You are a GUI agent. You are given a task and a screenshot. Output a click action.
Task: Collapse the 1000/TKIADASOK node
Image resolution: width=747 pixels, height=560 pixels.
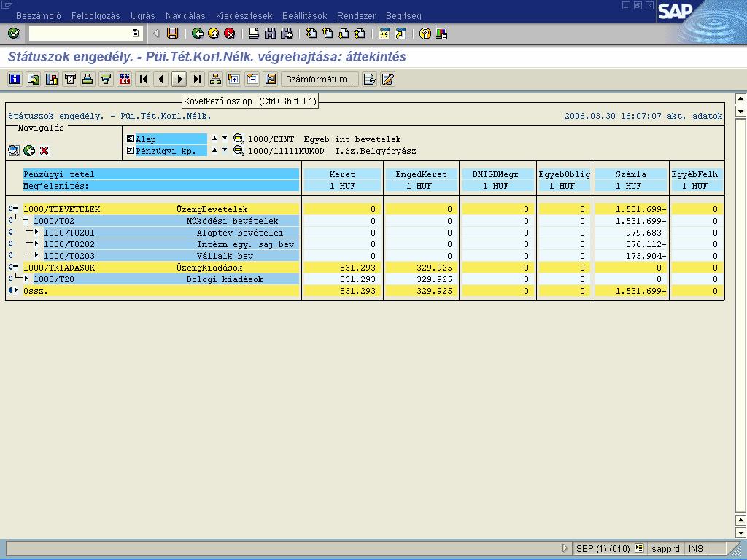pyautogui.click(x=15, y=267)
